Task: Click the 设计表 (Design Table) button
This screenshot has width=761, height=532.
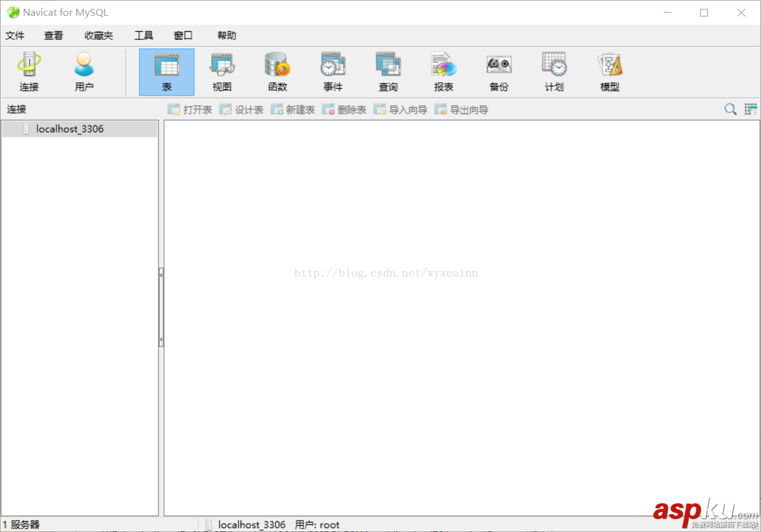Action: (x=241, y=110)
